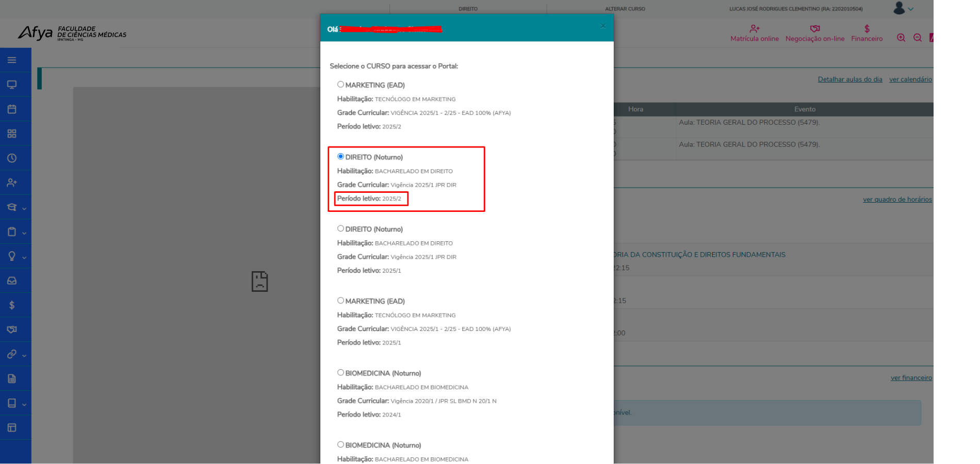Click the user avatar icon at top

(x=900, y=8)
